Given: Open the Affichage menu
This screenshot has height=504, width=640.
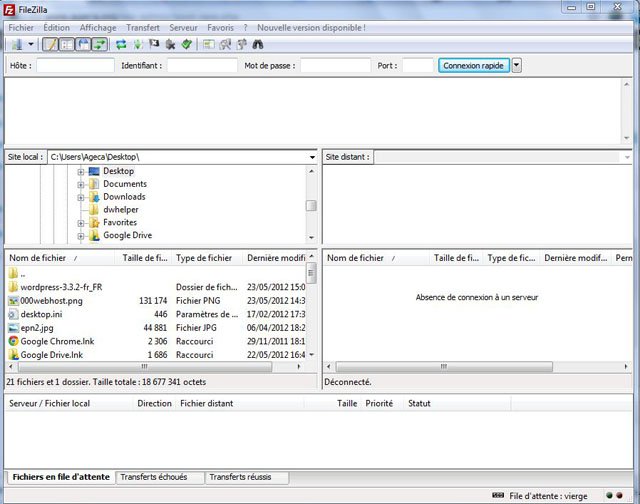Looking at the screenshot, I should click(98, 28).
